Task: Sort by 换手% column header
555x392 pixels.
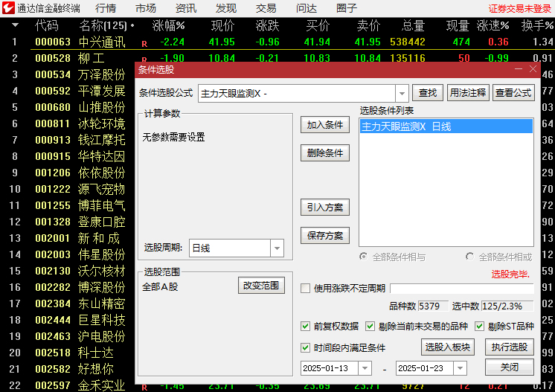Action: click(537, 25)
